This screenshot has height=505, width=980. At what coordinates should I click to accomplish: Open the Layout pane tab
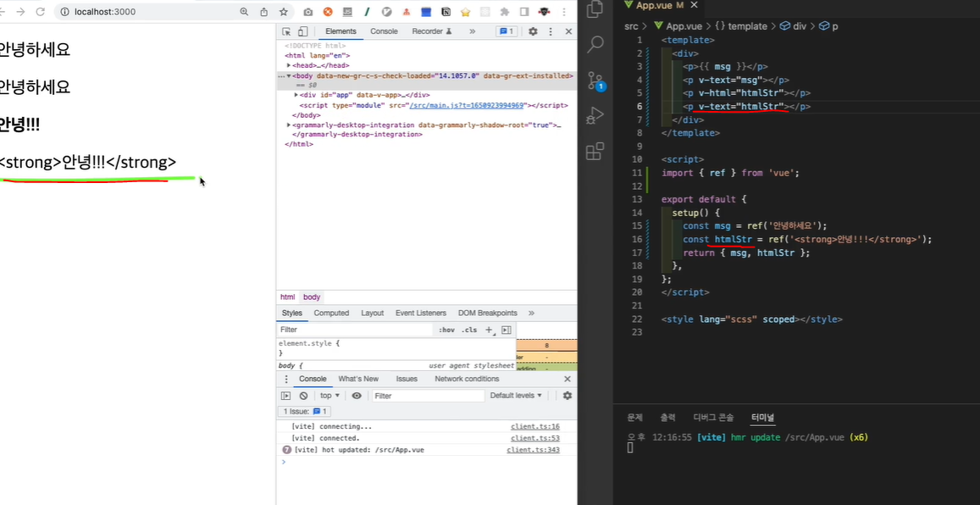point(373,313)
